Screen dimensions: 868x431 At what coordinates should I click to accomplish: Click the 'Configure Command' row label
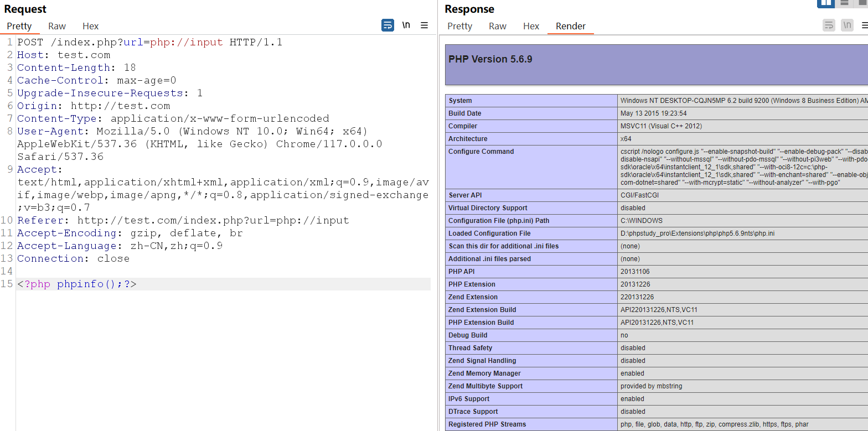point(481,152)
